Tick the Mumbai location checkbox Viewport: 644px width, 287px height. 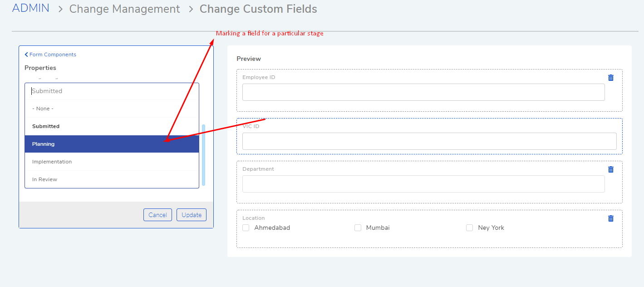pos(358,228)
